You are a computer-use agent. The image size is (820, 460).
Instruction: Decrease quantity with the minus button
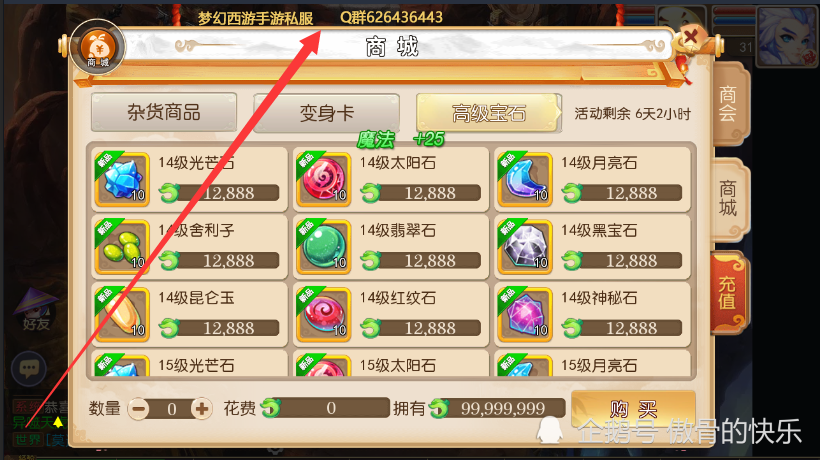139,408
